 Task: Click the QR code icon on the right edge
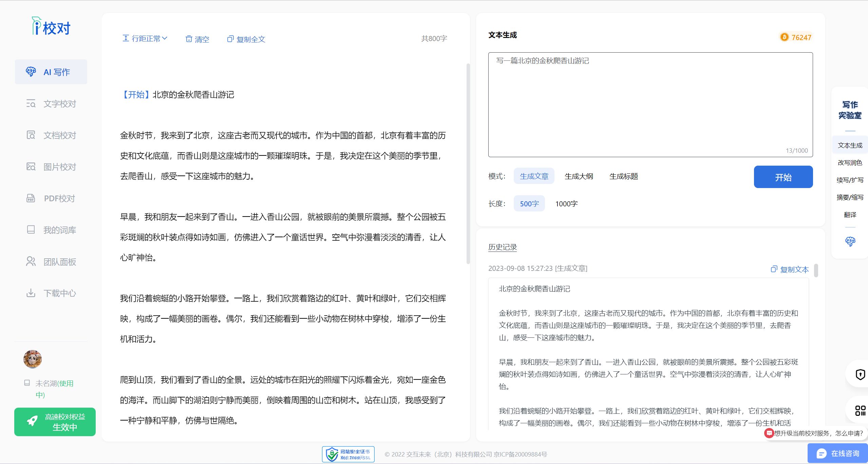pos(860,411)
